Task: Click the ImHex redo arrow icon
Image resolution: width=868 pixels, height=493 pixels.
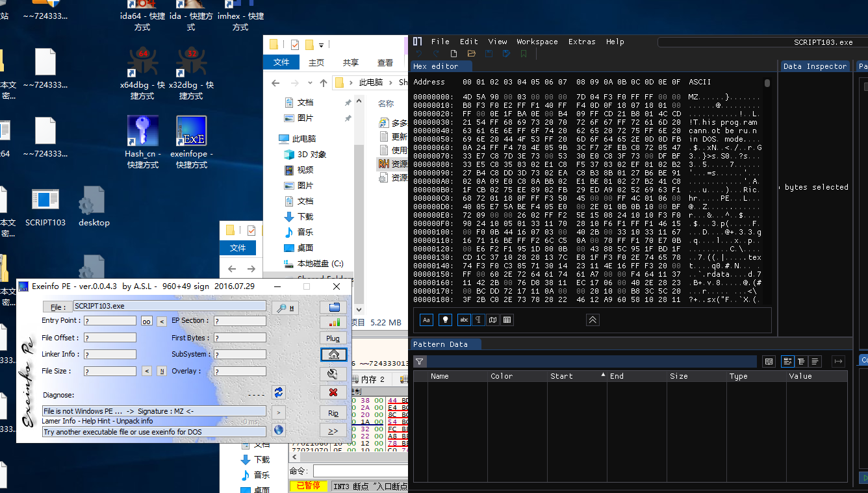Action: (437, 54)
